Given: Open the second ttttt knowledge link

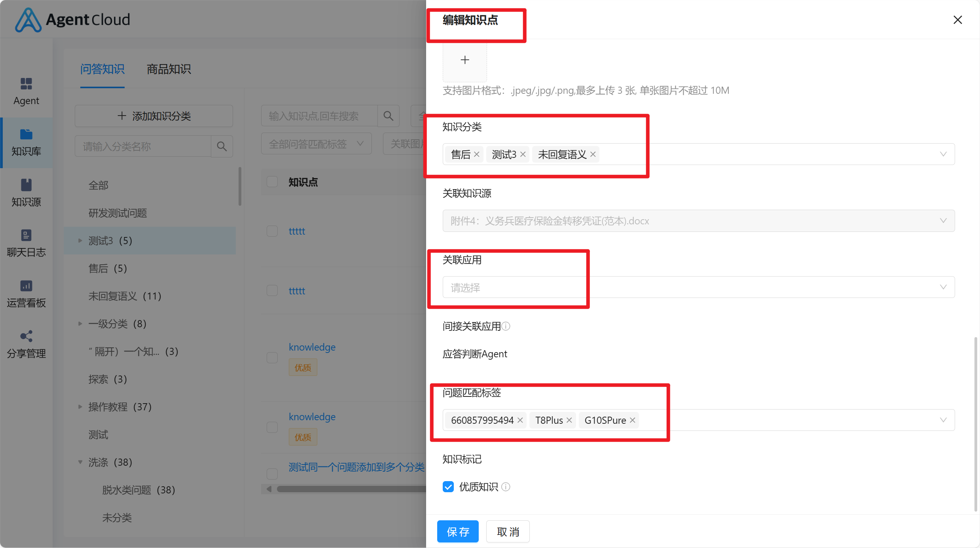Looking at the screenshot, I should pos(297,291).
